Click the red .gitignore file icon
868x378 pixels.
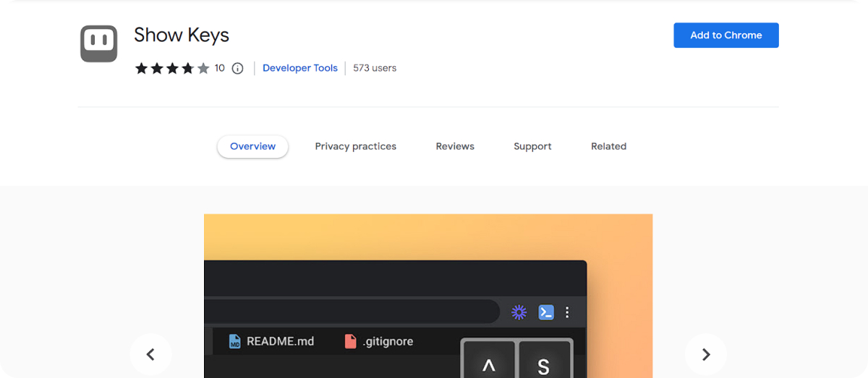tap(350, 341)
